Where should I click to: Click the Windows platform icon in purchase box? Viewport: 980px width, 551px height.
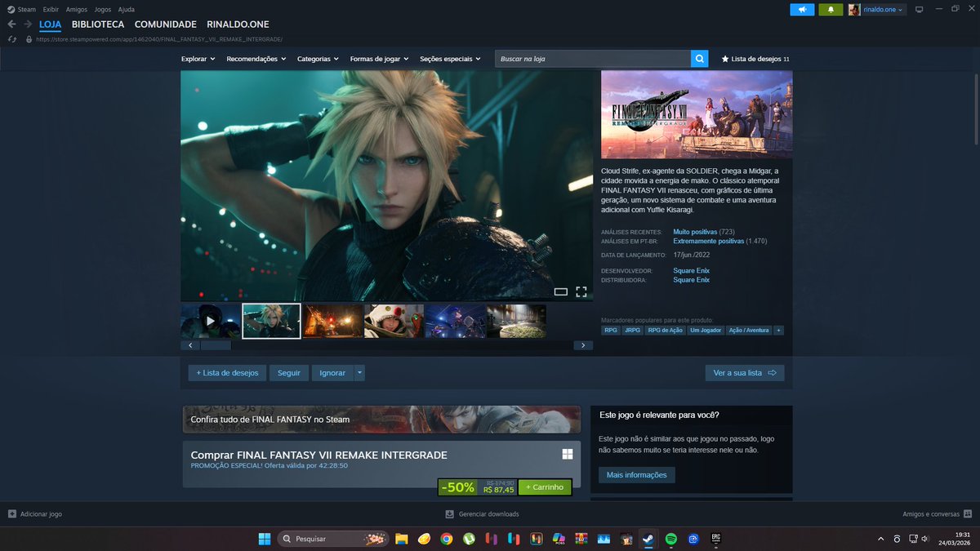568,455
